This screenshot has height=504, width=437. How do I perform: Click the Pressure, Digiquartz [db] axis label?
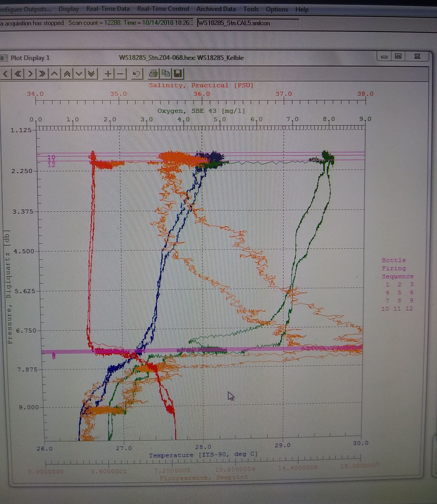[9, 287]
